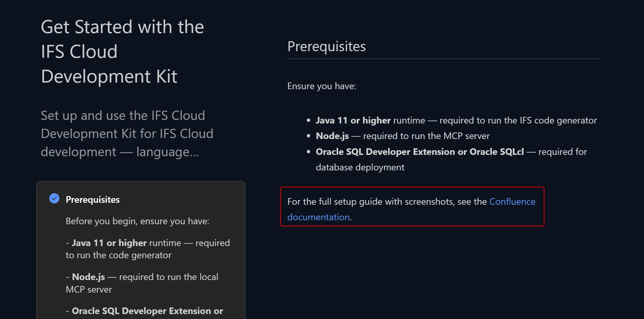Click 'required to run the MCP server' bullet text

[426, 136]
